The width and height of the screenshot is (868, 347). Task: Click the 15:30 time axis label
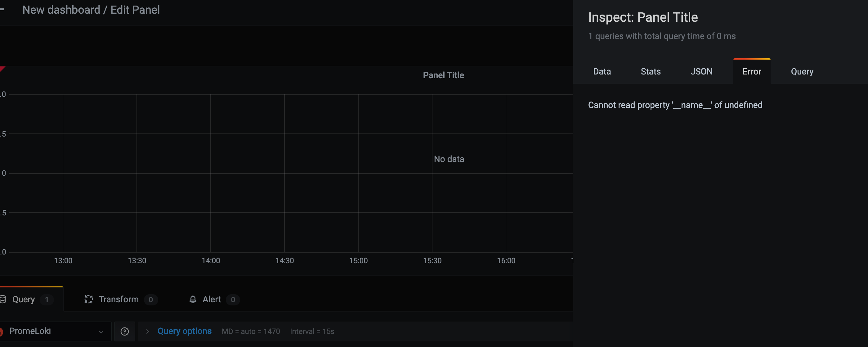click(x=432, y=261)
